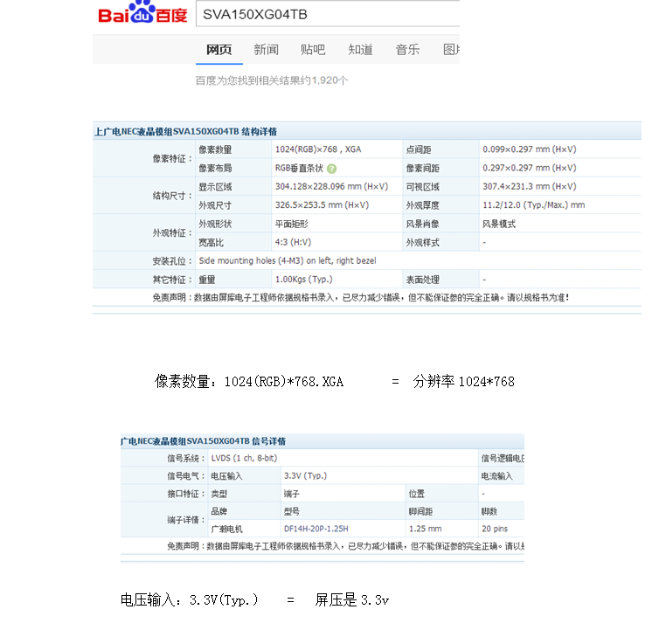Screen dimensions: 666x644
Task: Click the Side mounting holes (4-M3) text
Action: pyautogui.click(x=288, y=260)
